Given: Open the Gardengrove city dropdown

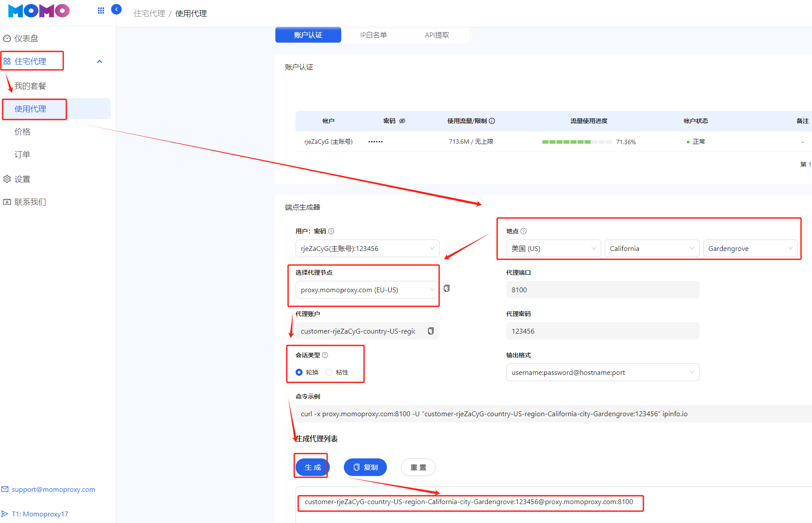Looking at the screenshot, I should pos(750,248).
